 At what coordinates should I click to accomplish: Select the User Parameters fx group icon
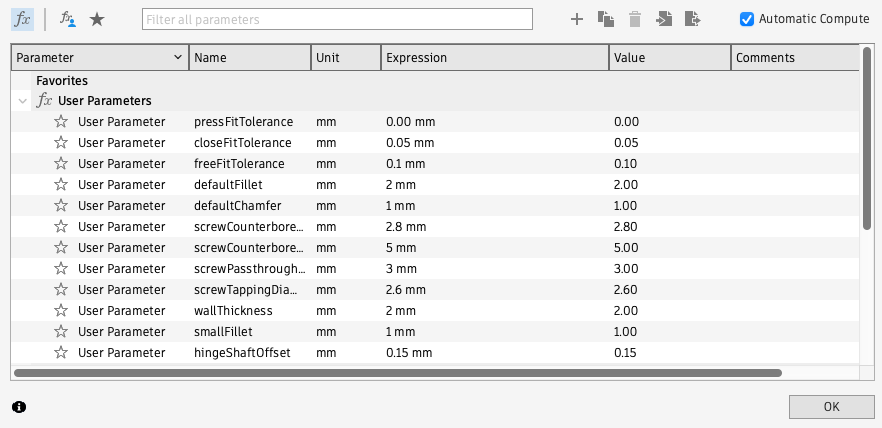pyautogui.click(x=44, y=101)
